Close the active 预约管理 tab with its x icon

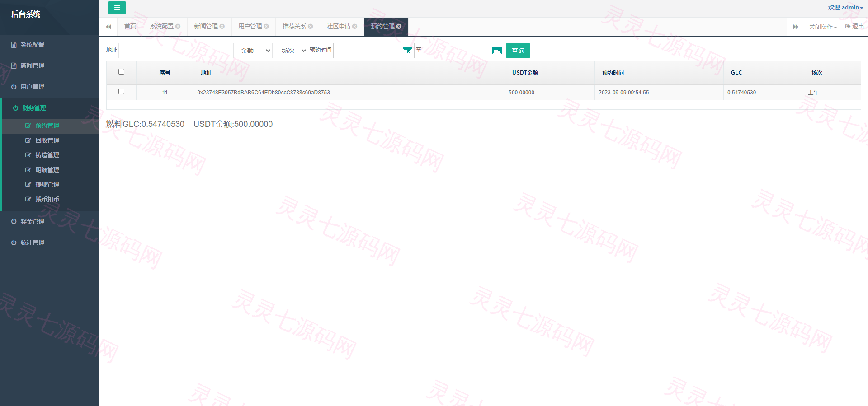click(399, 27)
